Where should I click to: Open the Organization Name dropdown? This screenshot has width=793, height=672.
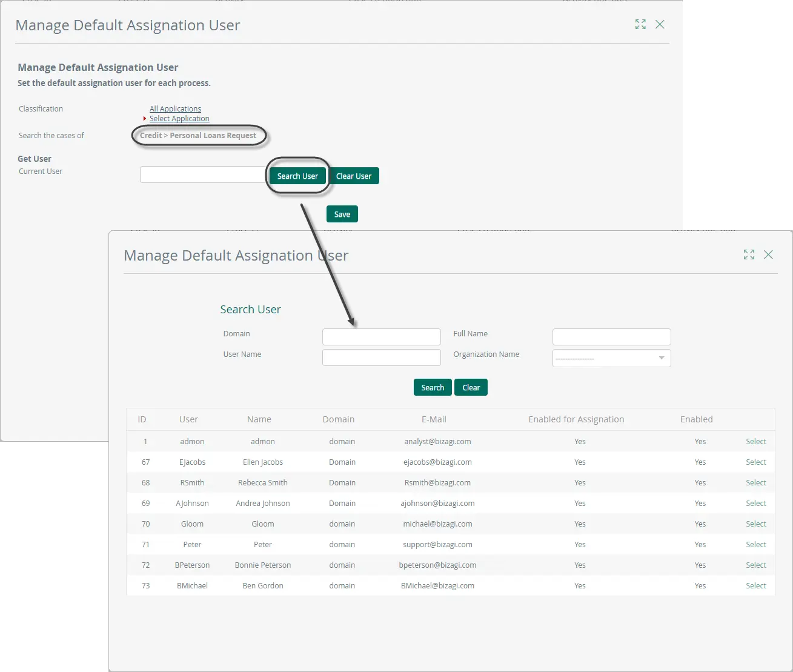click(x=611, y=358)
